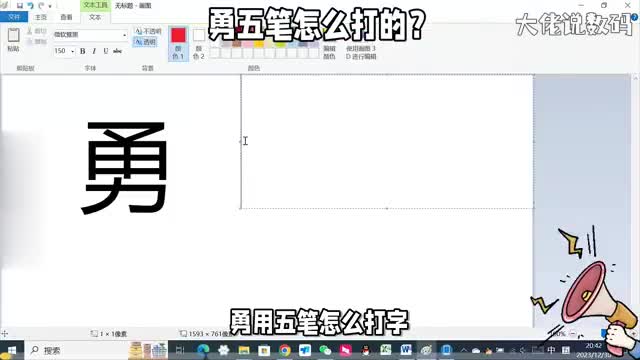The height and width of the screenshot is (360, 640).
Task: Open File Explorer from the taskbar
Action: pyautogui.click(x=244, y=350)
